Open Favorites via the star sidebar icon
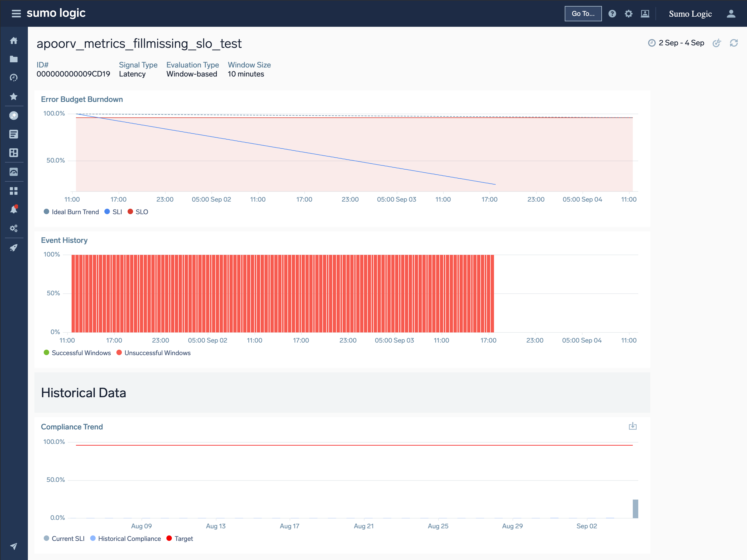This screenshot has height=560, width=747. click(14, 96)
